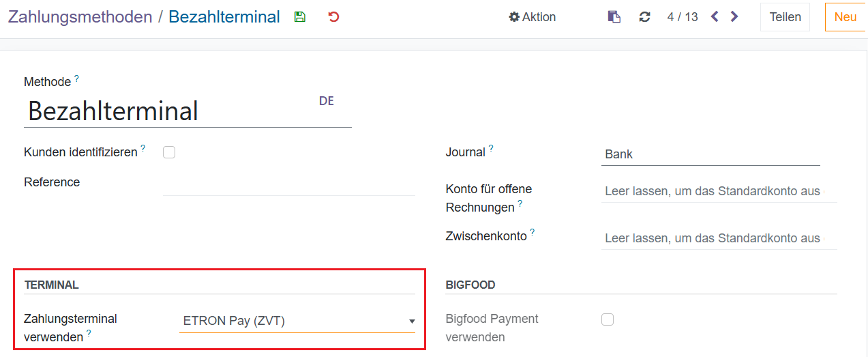Click the refresh icon beside the record counter
Screen dimensions: 868x357
(x=644, y=17)
